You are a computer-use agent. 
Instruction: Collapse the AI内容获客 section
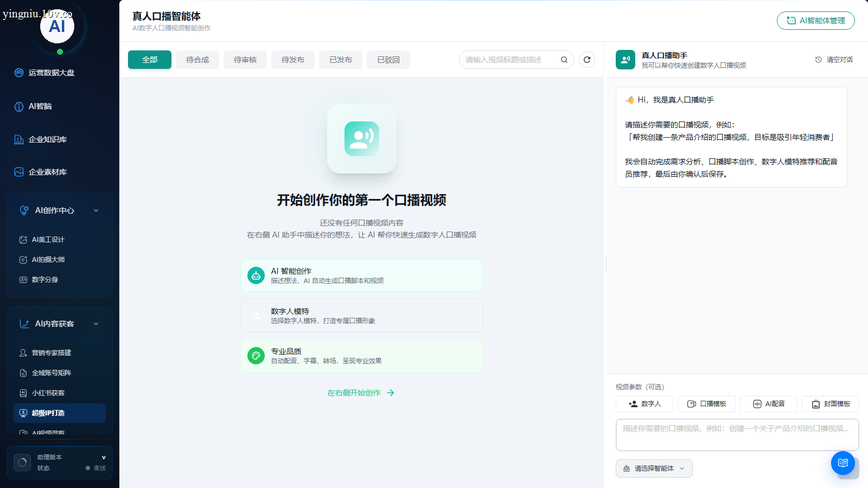60,324
